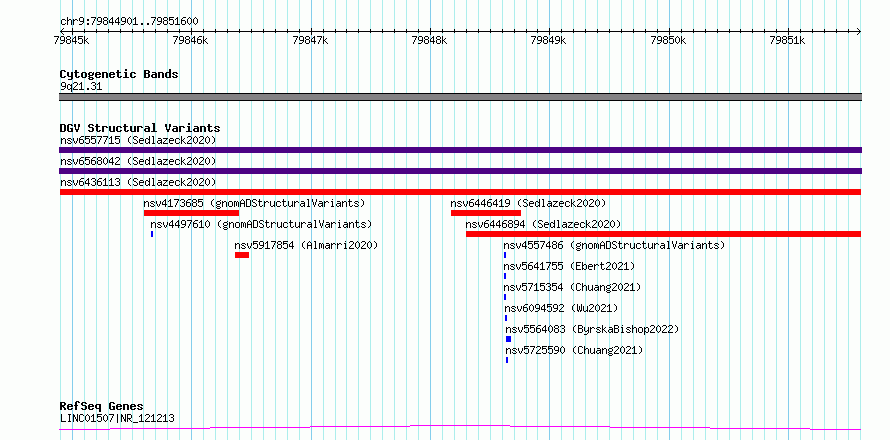Open nsv5725590 (Chuang2021) label
This screenshot has height=440, width=890.
coord(574,350)
